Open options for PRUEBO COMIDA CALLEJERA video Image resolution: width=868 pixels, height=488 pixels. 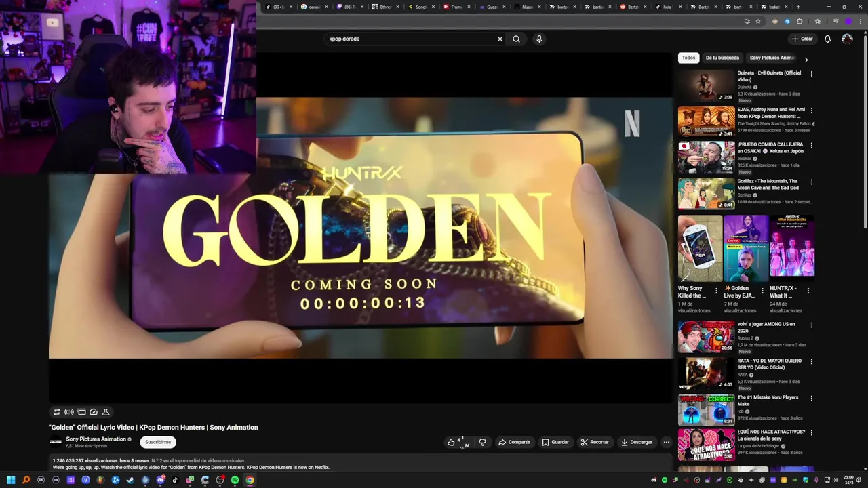click(x=812, y=145)
